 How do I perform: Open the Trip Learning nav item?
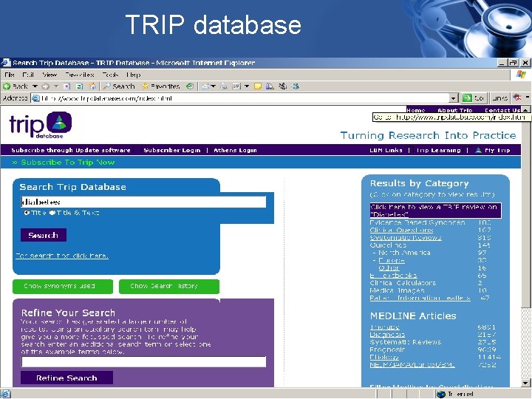pyautogui.click(x=438, y=150)
